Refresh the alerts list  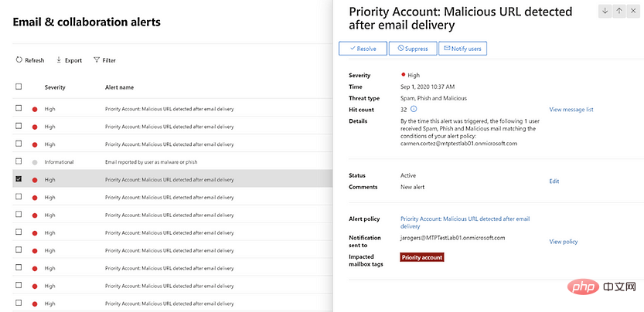click(30, 60)
